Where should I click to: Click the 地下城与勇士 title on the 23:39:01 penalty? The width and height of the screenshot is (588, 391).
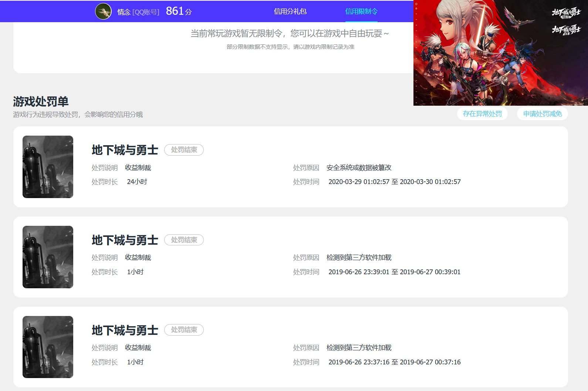[x=125, y=240]
